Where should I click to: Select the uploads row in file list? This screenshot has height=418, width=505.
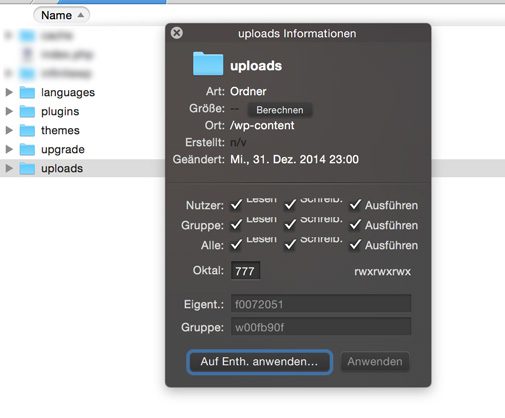pyautogui.click(x=82, y=168)
